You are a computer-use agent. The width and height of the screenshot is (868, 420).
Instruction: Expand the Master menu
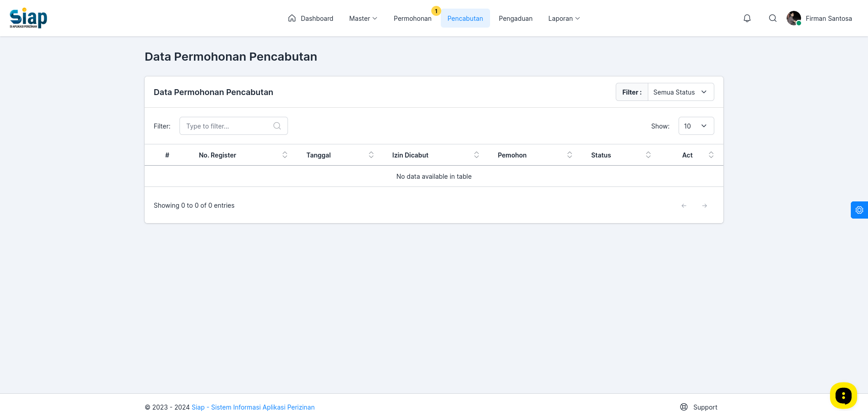tap(363, 18)
